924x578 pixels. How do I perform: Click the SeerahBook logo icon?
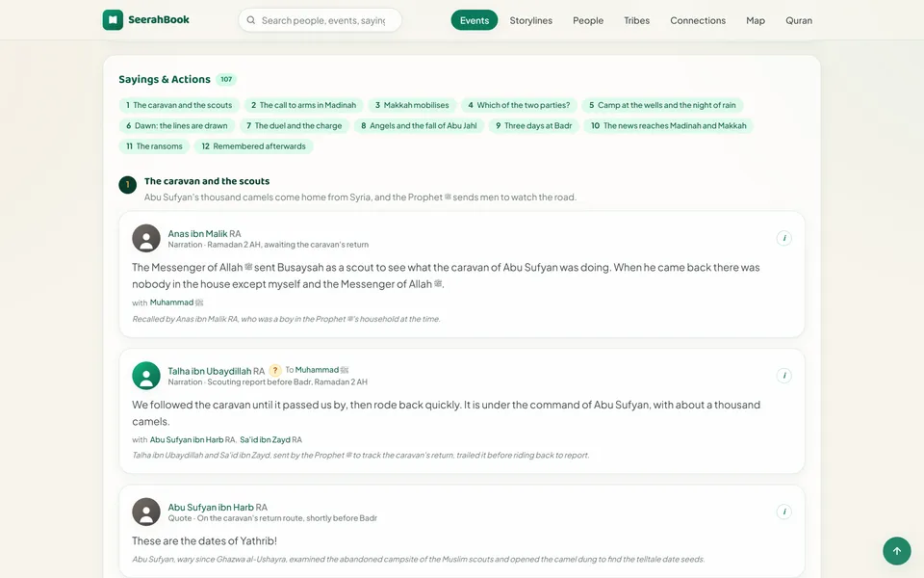coord(113,20)
